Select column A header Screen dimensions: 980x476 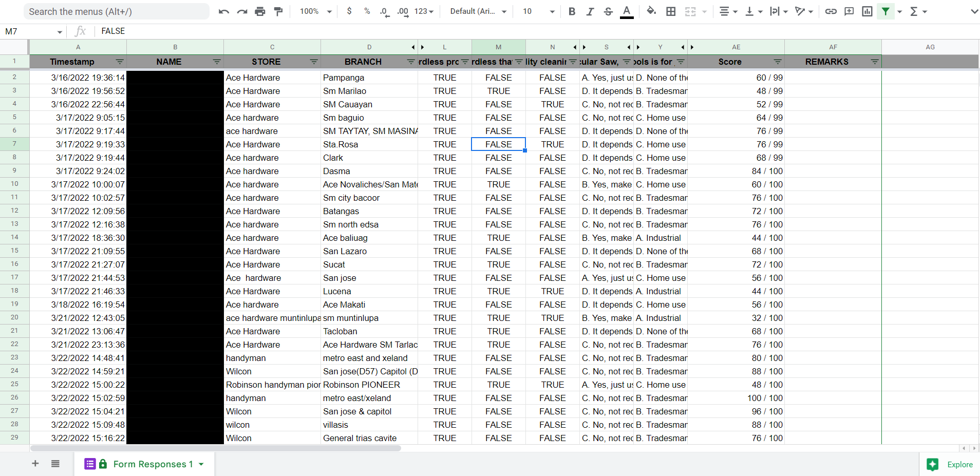[78, 47]
